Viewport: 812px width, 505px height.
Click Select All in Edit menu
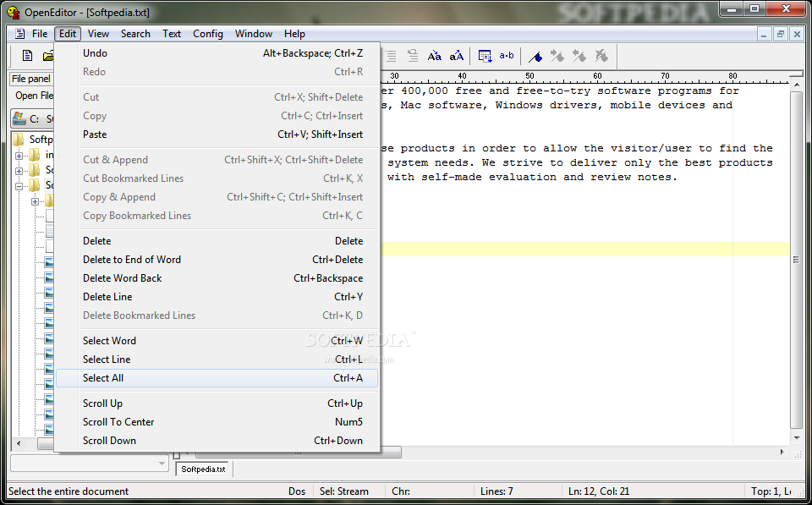pos(217,378)
